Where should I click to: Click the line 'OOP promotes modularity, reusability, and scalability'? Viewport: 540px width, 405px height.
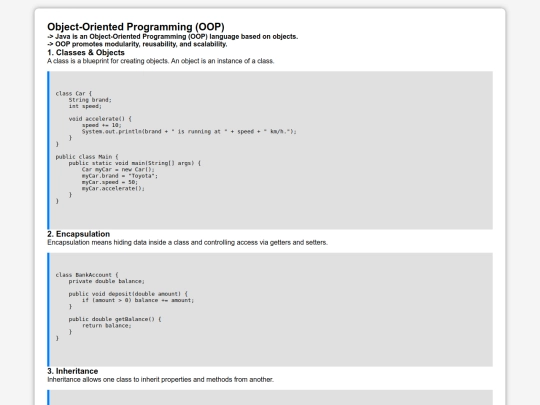tap(137, 44)
